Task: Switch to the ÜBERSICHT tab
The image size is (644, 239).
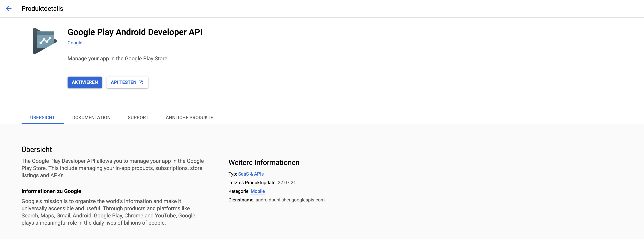Action: (43, 118)
